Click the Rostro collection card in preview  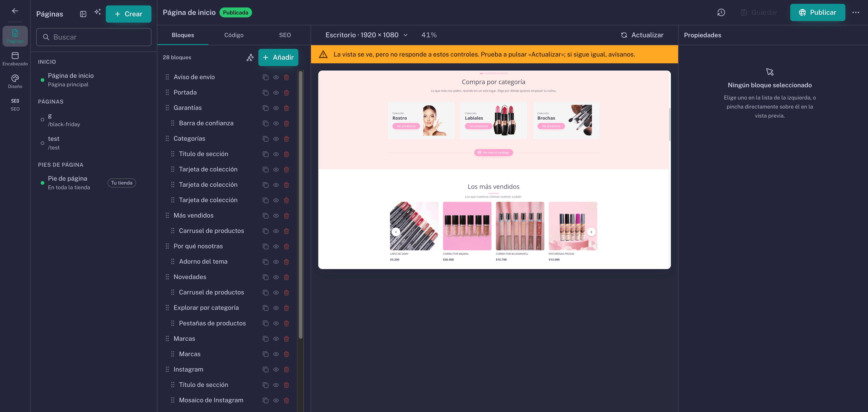pyautogui.click(x=421, y=120)
